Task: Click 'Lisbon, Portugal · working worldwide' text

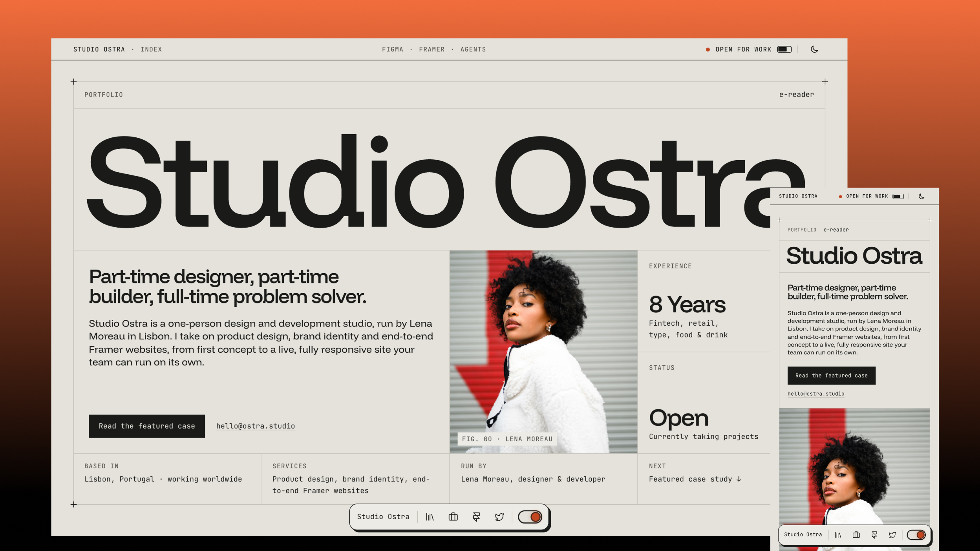Action: [163, 479]
